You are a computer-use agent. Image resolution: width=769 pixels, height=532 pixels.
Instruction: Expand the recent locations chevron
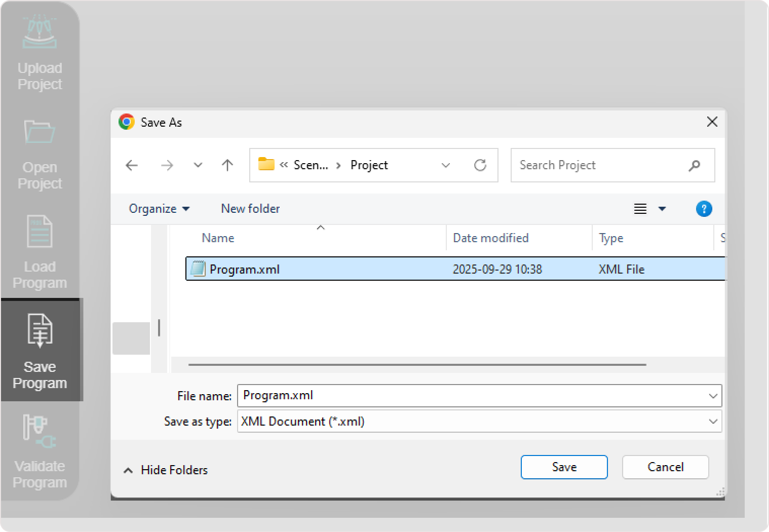click(198, 165)
